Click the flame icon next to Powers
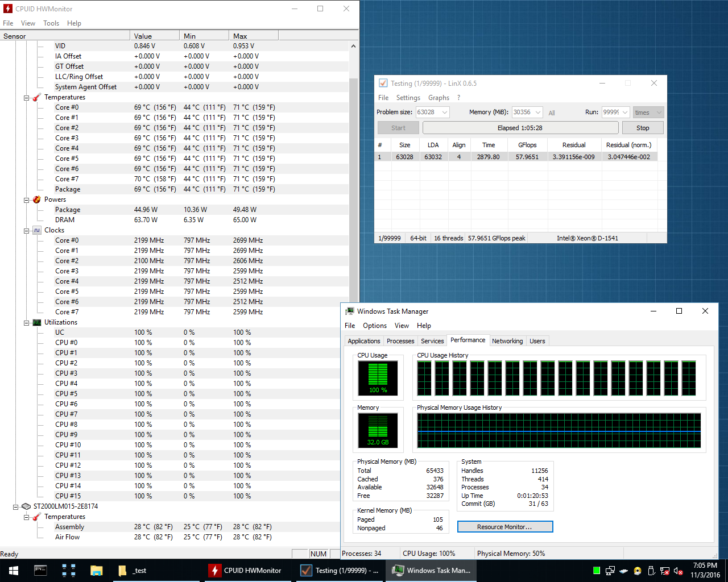The height and width of the screenshot is (582, 728). pos(37,199)
